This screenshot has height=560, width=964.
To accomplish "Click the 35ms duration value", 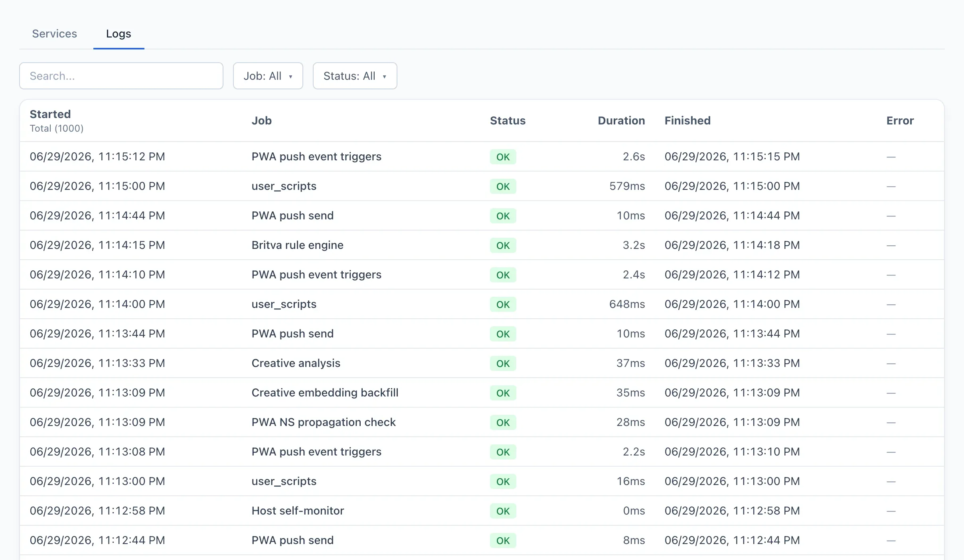I will (x=630, y=392).
